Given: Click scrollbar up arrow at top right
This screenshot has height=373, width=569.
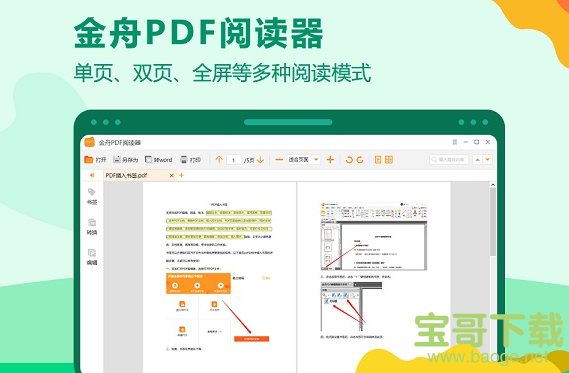Looking at the screenshot, I should pos(492,185).
